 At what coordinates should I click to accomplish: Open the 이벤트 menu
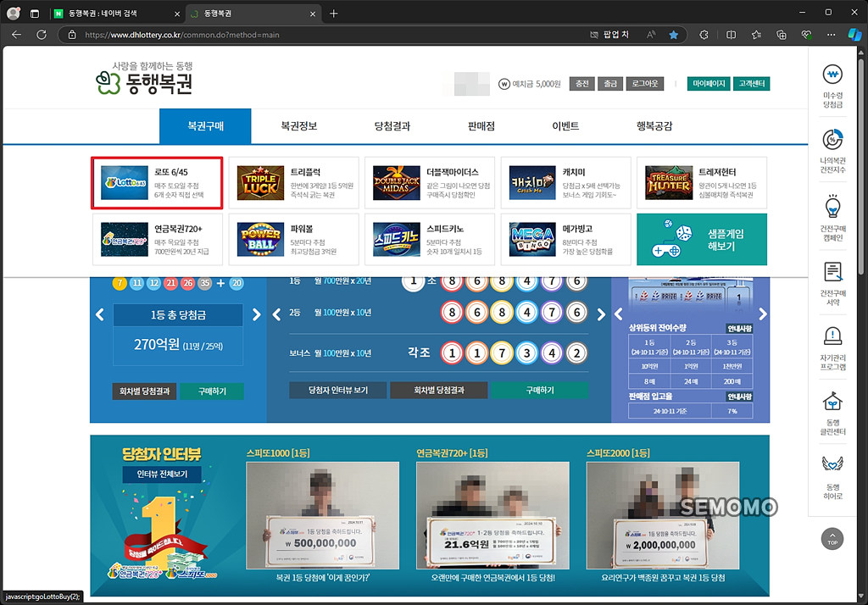[565, 126]
